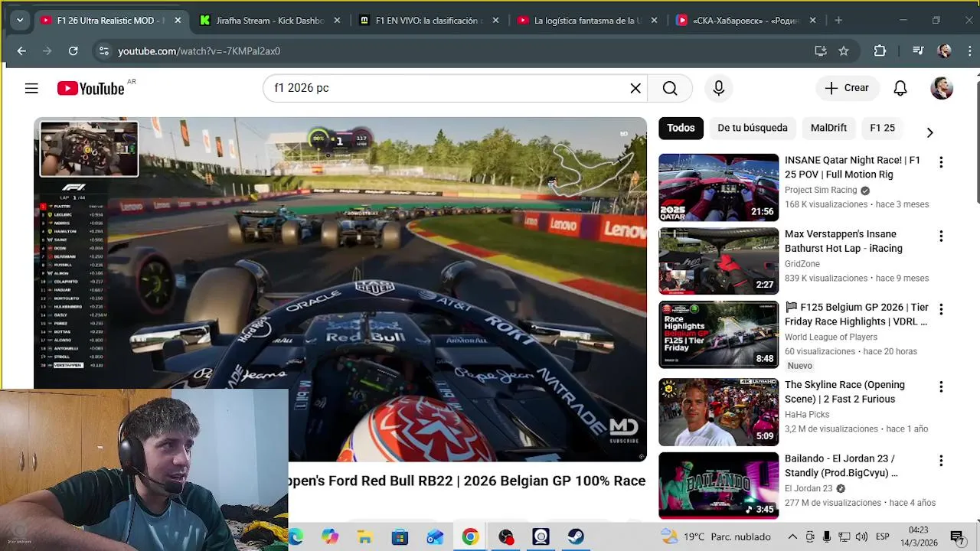Close the F1 EN VIVO tab

[495, 21]
